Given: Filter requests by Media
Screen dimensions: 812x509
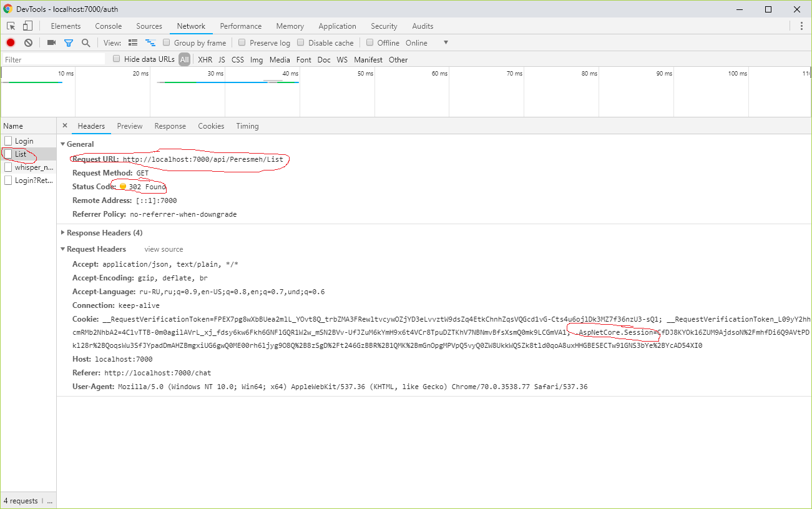Looking at the screenshot, I should [280, 60].
